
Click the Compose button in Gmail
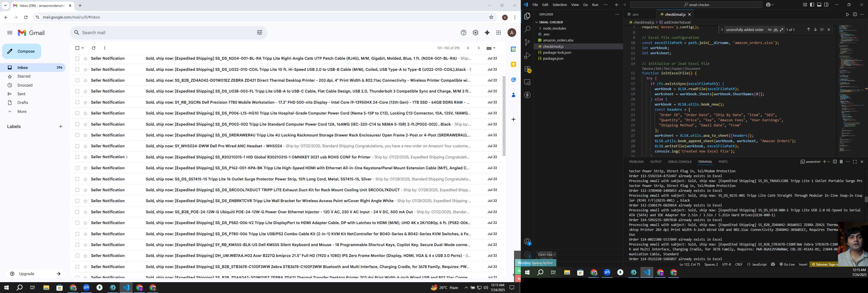click(x=22, y=51)
